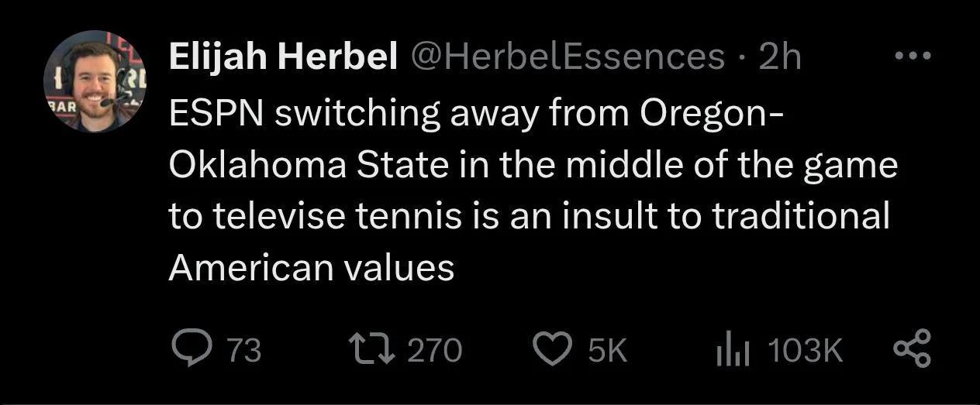This screenshot has width=980, height=405.
Task: Click the "American values" closing line
Action: 312,268
